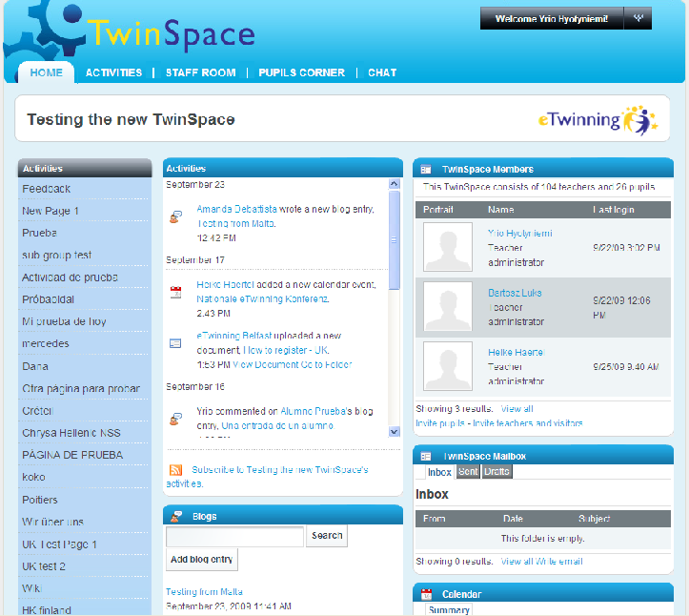Viewport: 689px width, 616px height.
Task: Click the Go to Folder link
Action: point(327,364)
